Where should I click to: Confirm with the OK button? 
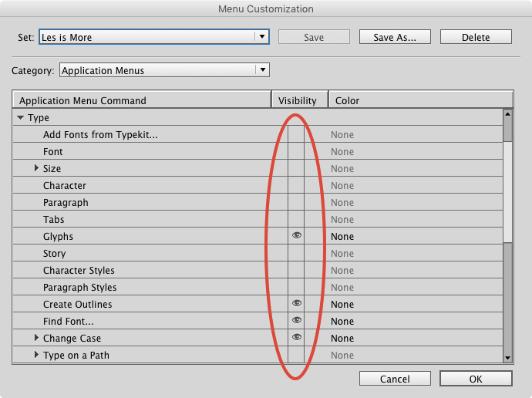click(476, 379)
